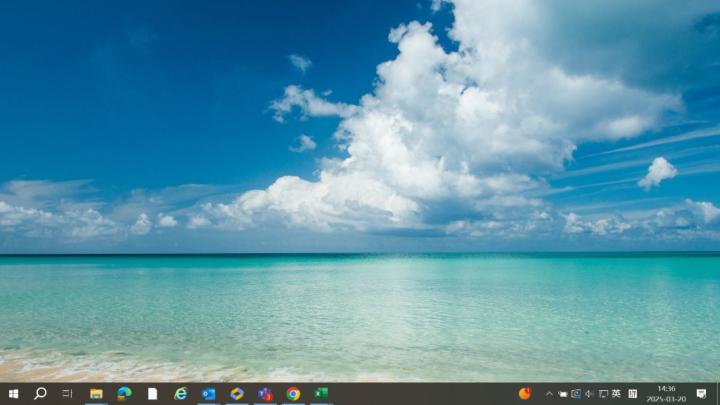Switch to Excel on the taskbar
This screenshot has height=405, width=720.
point(321,394)
